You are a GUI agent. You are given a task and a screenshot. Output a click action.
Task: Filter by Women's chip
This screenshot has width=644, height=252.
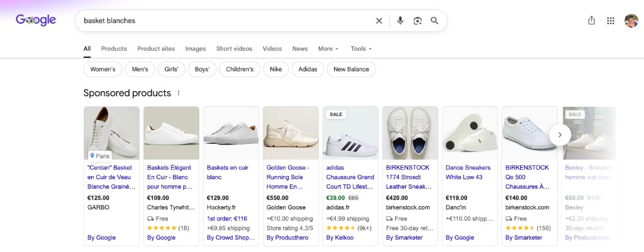point(103,69)
